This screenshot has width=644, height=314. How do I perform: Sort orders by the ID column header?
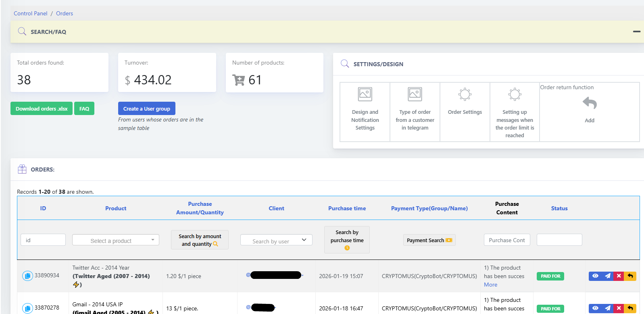43,208
